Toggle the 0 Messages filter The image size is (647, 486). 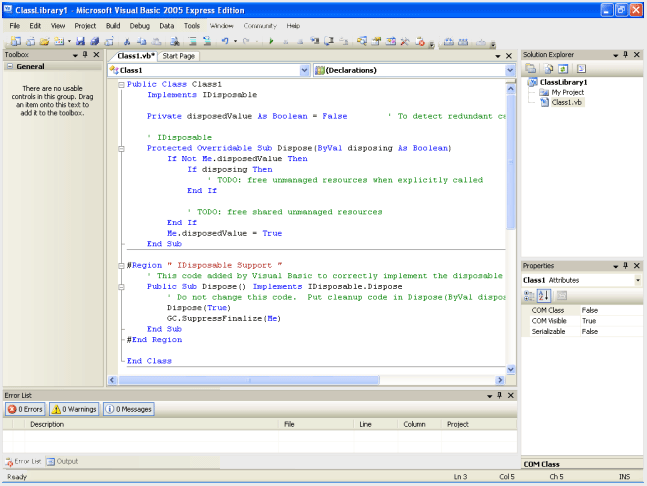coord(128,409)
